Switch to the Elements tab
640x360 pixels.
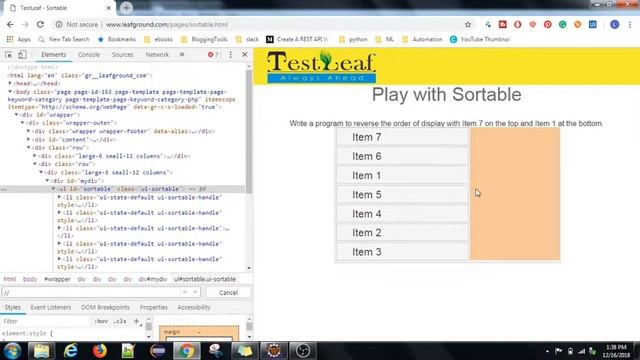[x=53, y=54]
